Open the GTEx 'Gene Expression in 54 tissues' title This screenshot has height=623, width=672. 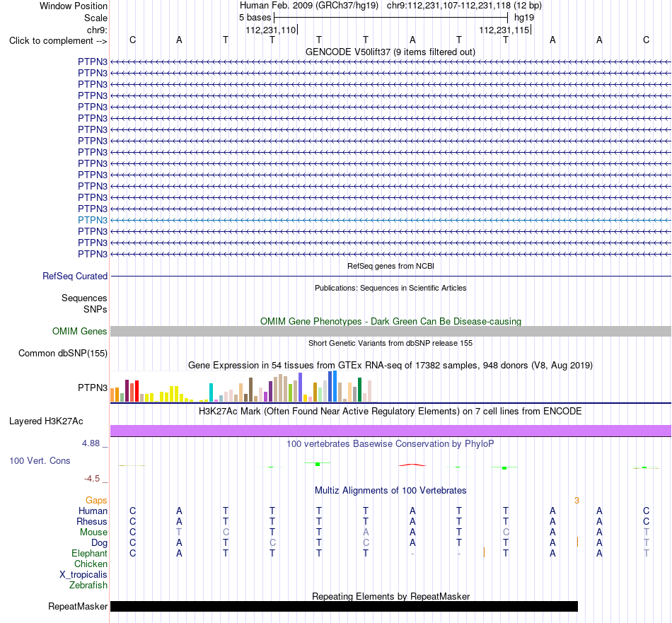click(x=390, y=366)
